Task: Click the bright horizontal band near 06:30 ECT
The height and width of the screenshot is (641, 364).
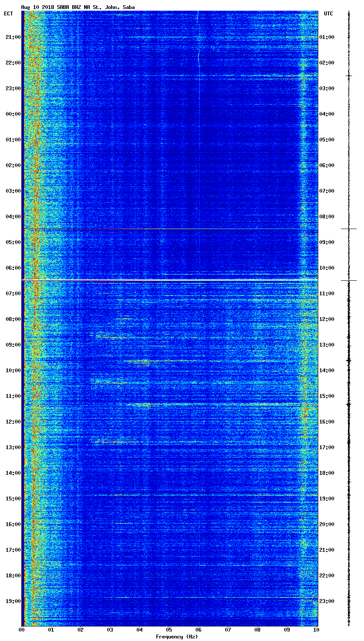Action: 170,280
